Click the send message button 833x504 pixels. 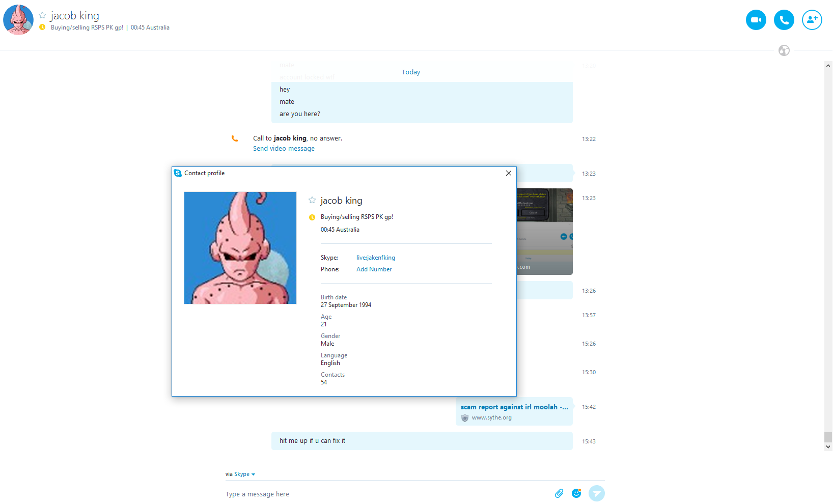pos(597,493)
